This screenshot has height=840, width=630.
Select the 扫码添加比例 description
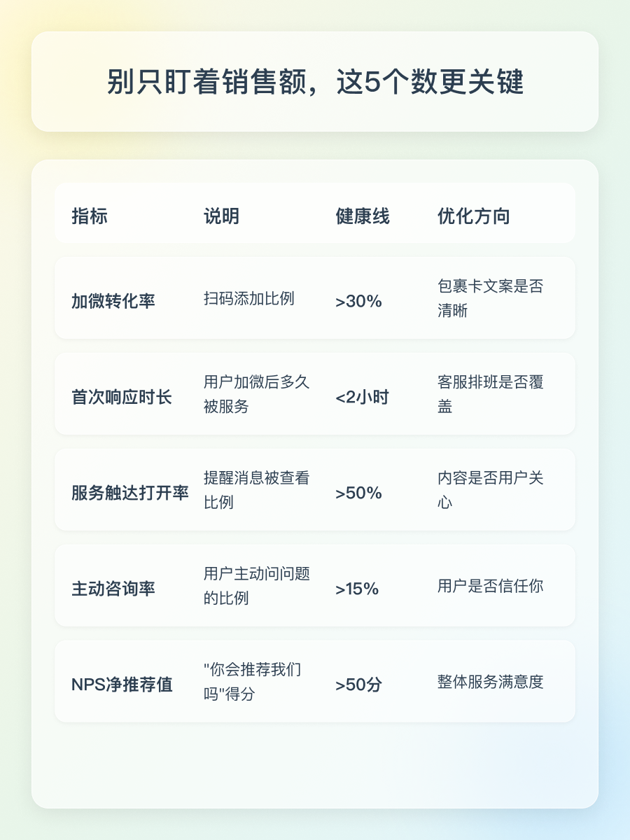click(x=249, y=299)
